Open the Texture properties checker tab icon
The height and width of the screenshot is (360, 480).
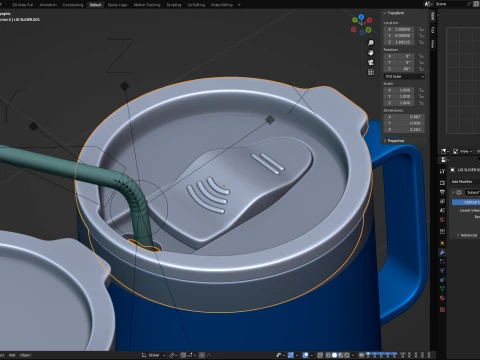[442, 310]
